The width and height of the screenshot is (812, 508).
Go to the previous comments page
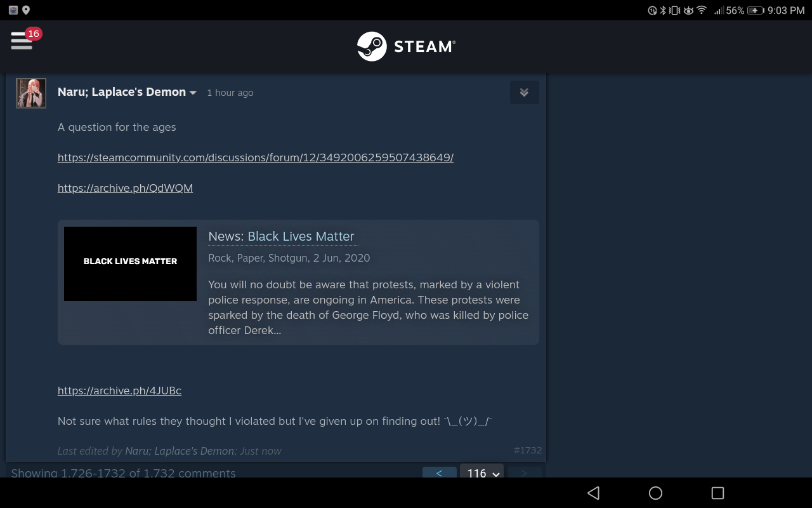pos(439,473)
